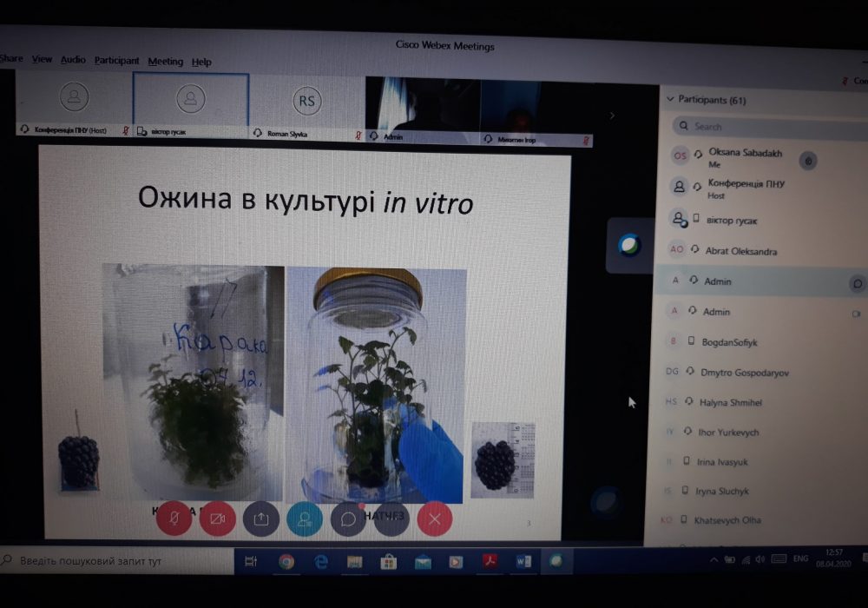The image size is (868, 608).
Task: Open the Meeting menu
Action: (165, 62)
